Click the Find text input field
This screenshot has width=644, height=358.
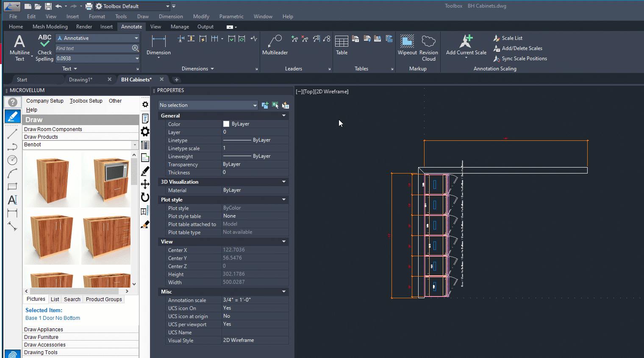[x=93, y=48]
